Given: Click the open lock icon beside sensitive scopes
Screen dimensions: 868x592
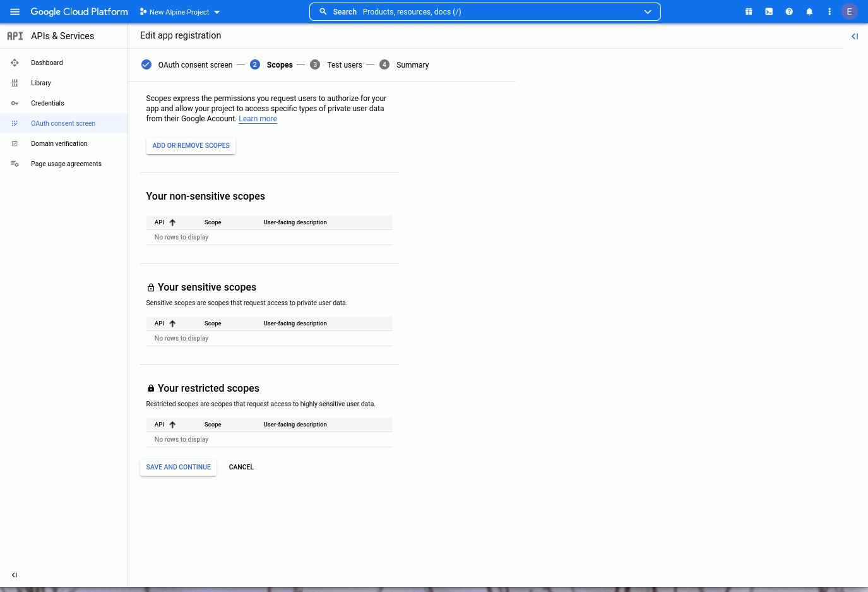Looking at the screenshot, I should tap(151, 287).
